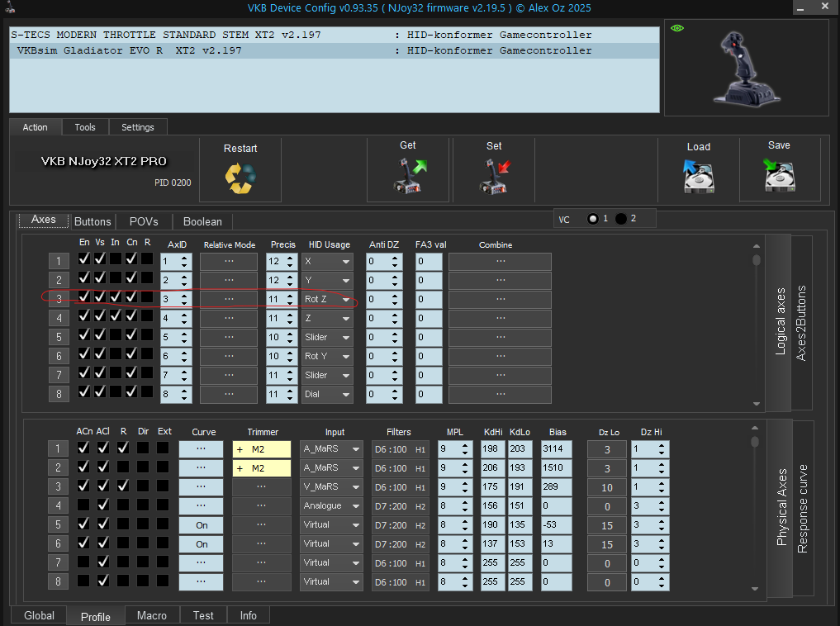The height and width of the screenshot is (626, 840).
Task: Click Combine button for axis 4
Action: click(x=500, y=318)
